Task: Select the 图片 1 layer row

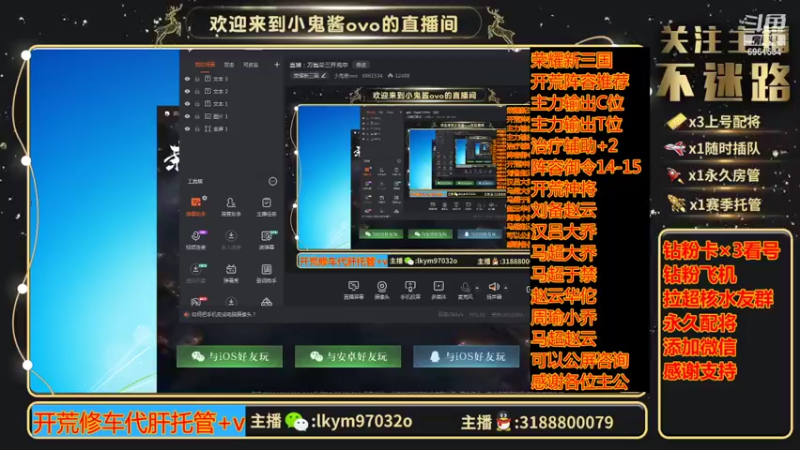Action: (x=232, y=116)
